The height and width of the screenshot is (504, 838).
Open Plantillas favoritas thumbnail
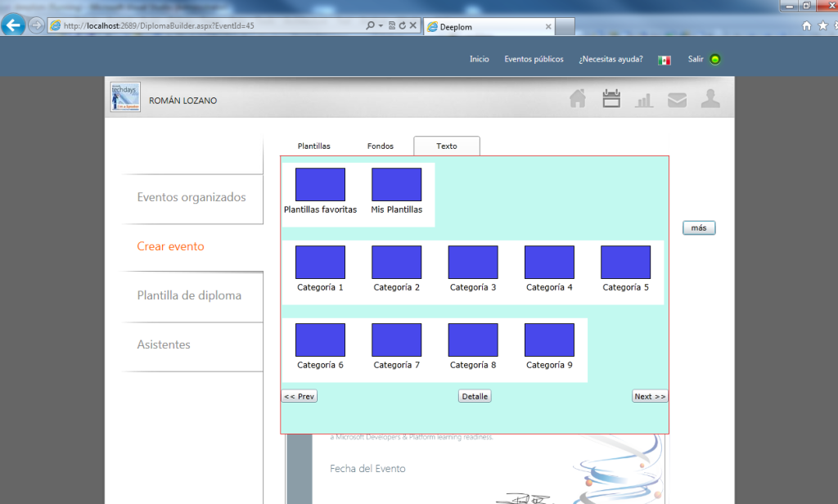320,185
